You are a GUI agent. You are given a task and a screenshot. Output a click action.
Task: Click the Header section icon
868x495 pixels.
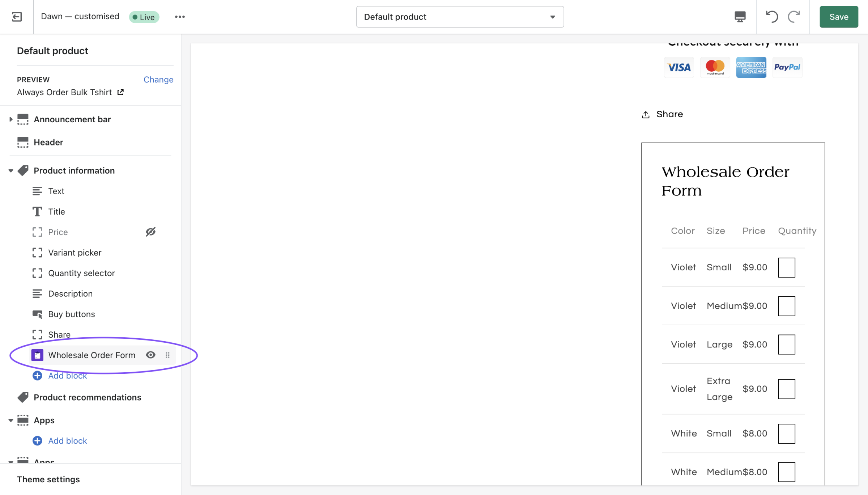coord(23,142)
